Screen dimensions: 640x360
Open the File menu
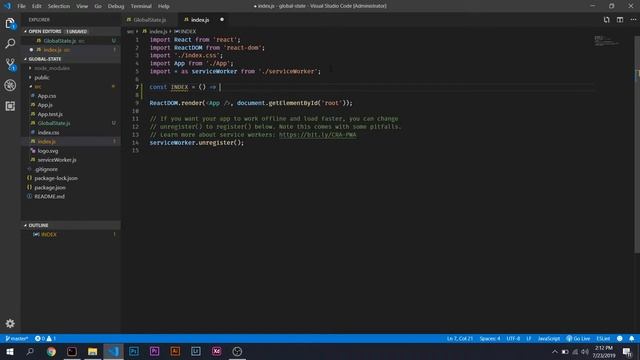tap(21, 6)
